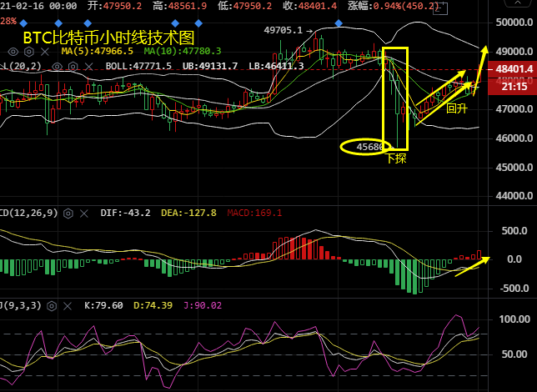Click the DIF:-43.2 legend value
The height and width of the screenshot is (392, 537).
(125, 214)
